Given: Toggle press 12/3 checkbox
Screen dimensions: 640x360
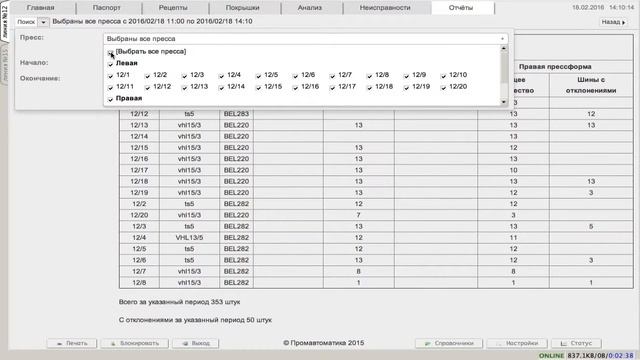Looking at the screenshot, I should [x=184, y=76].
